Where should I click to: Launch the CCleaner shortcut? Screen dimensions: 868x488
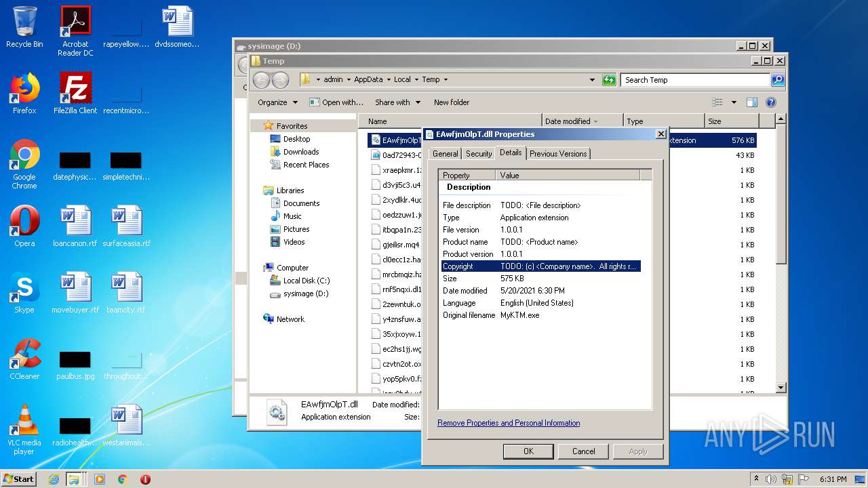tap(24, 359)
